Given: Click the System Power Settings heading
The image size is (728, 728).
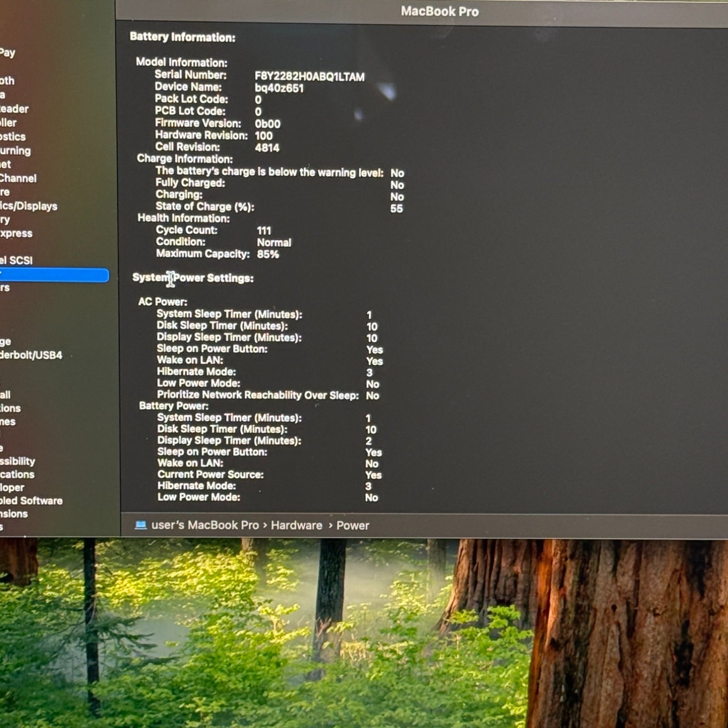Looking at the screenshot, I should (193, 278).
